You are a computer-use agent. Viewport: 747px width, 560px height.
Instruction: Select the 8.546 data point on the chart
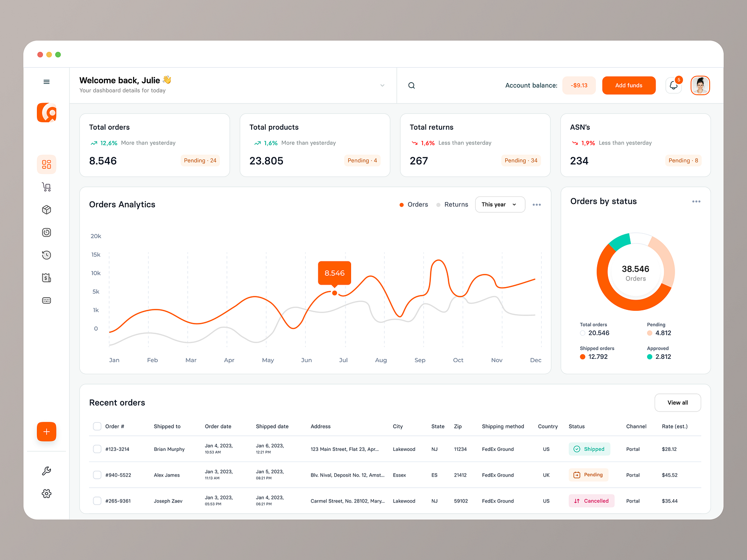click(x=334, y=293)
